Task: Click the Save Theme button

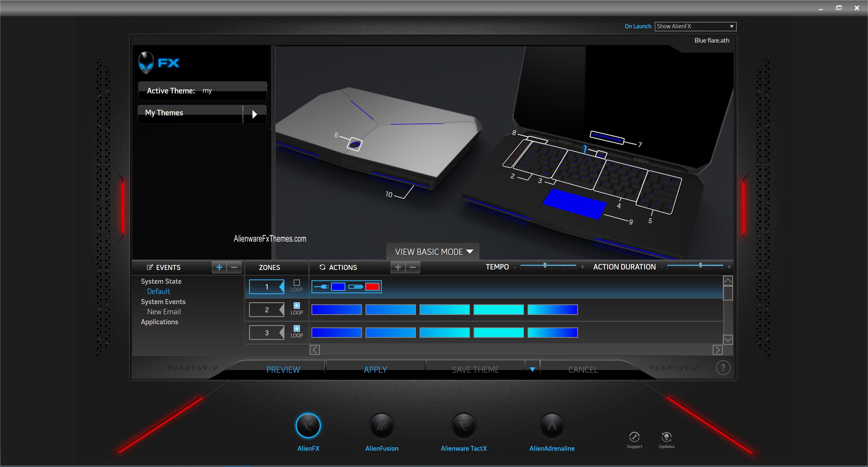Action: [x=475, y=369]
